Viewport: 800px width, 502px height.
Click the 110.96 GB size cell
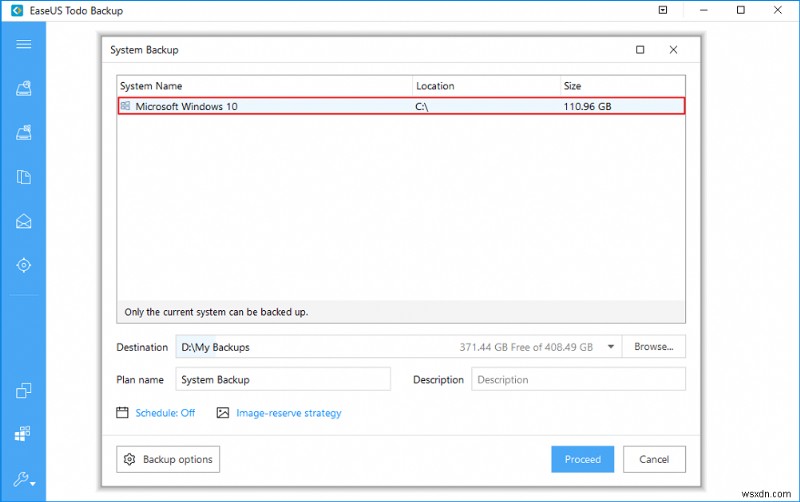pyautogui.click(x=587, y=106)
